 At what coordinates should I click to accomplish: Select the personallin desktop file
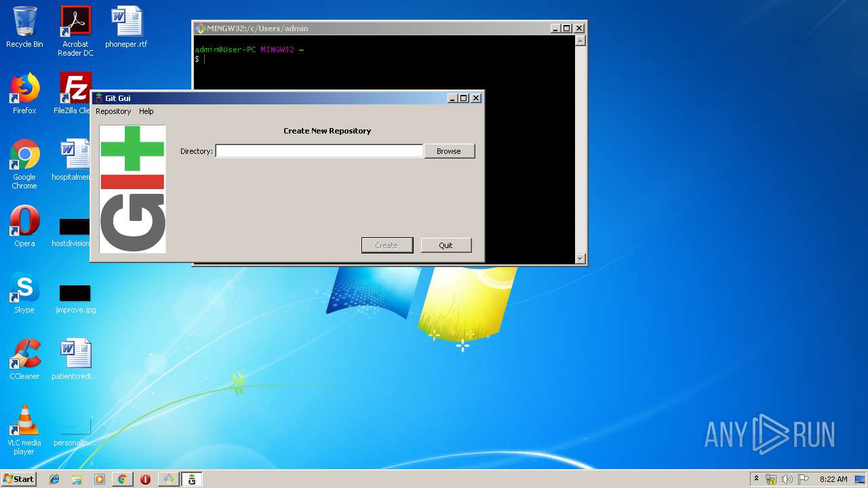[x=75, y=431]
